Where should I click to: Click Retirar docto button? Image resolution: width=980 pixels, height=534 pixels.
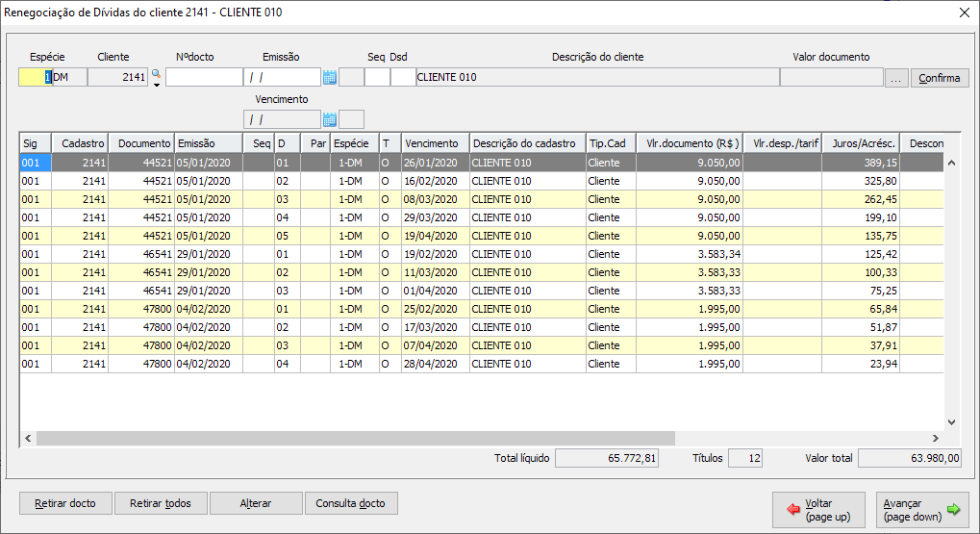click(65, 503)
